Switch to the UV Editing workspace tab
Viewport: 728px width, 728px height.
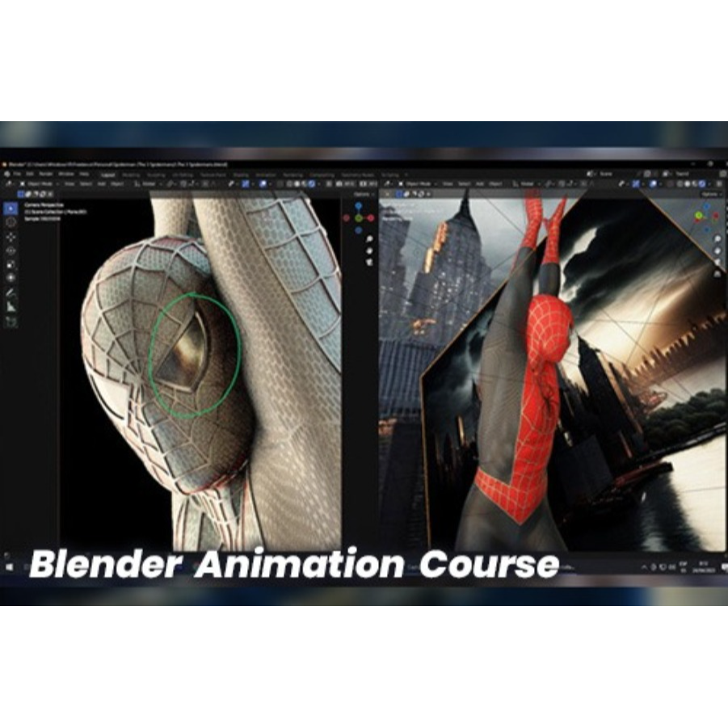[x=183, y=175]
